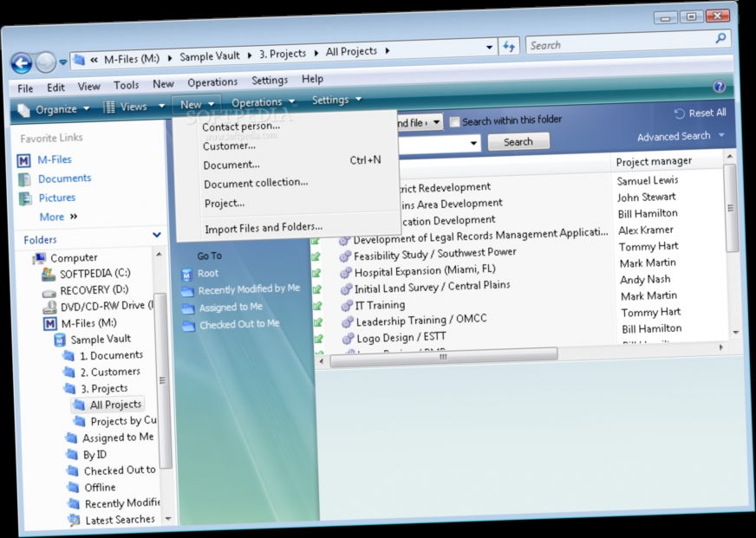Image resolution: width=756 pixels, height=538 pixels.
Task: Choose Contact person... from New menu
Action: [241, 126]
